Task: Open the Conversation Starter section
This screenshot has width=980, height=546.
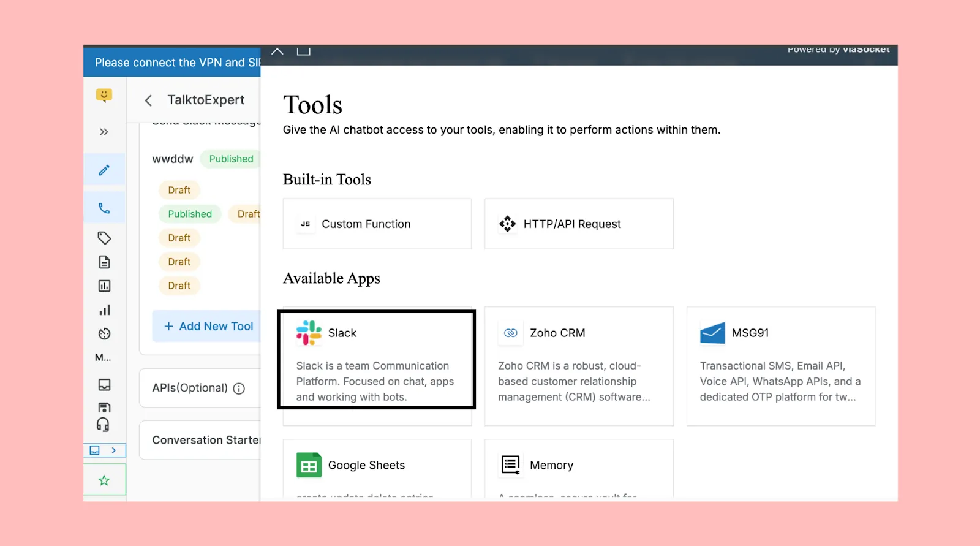Action: 200,440
